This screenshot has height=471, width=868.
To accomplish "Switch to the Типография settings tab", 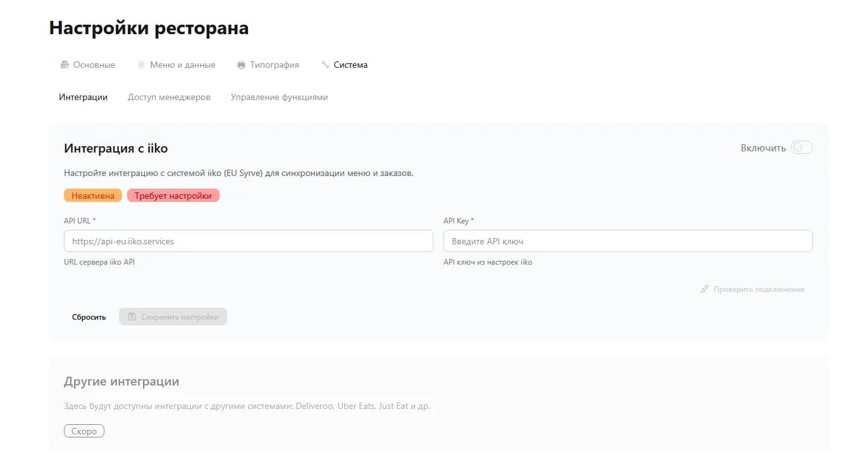I will [x=274, y=64].
